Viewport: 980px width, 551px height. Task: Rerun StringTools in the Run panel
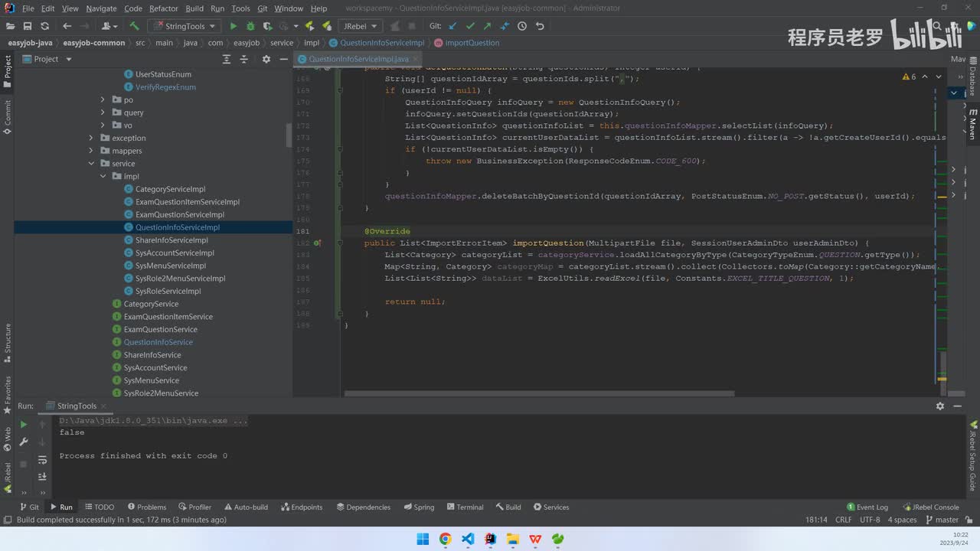pyautogui.click(x=24, y=424)
